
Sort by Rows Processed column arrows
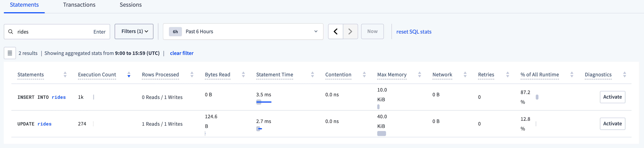click(192, 75)
